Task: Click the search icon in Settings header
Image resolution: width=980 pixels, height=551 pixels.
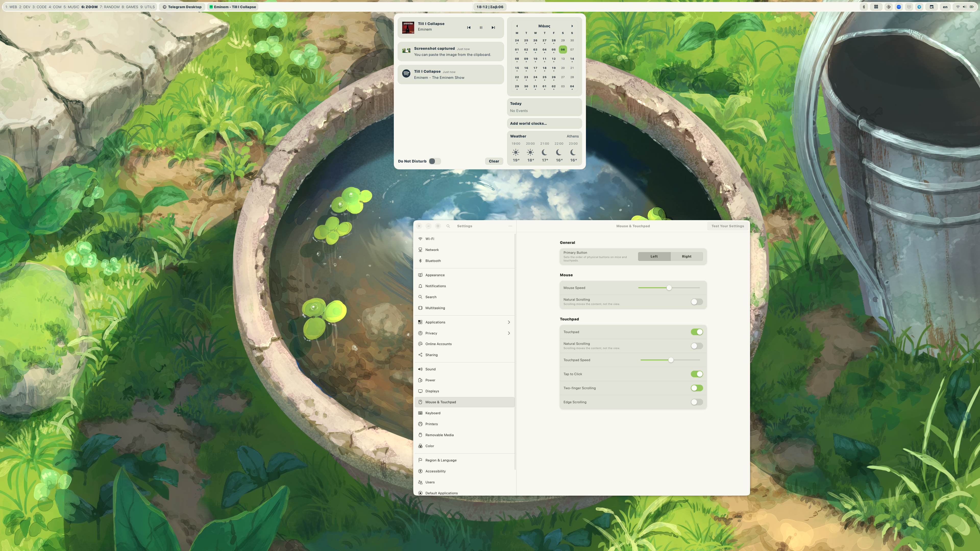Action: [x=448, y=226]
